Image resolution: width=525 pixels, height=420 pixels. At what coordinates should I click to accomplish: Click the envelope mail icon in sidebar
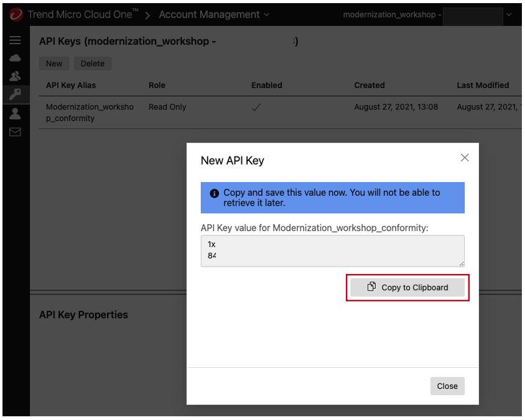pyautogui.click(x=15, y=132)
